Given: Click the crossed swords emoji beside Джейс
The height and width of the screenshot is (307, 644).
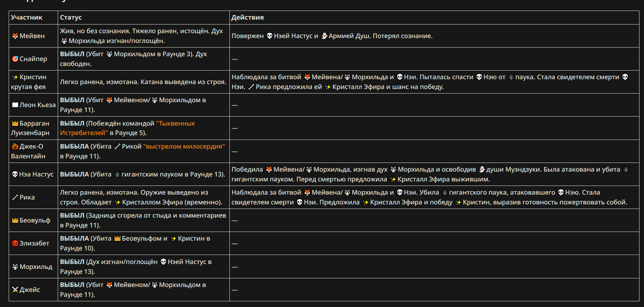Looking at the screenshot, I should (x=15, y=290).
